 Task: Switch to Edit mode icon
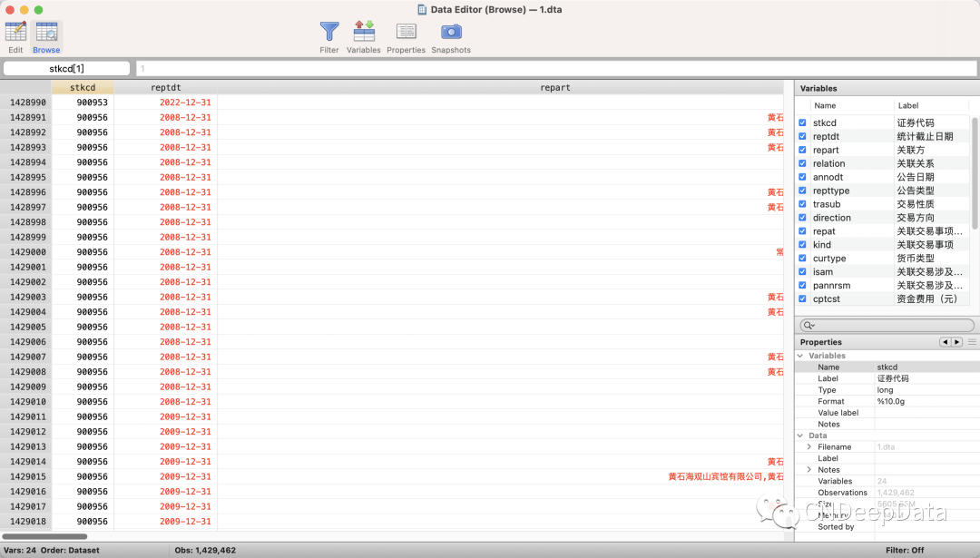(15, 31)
